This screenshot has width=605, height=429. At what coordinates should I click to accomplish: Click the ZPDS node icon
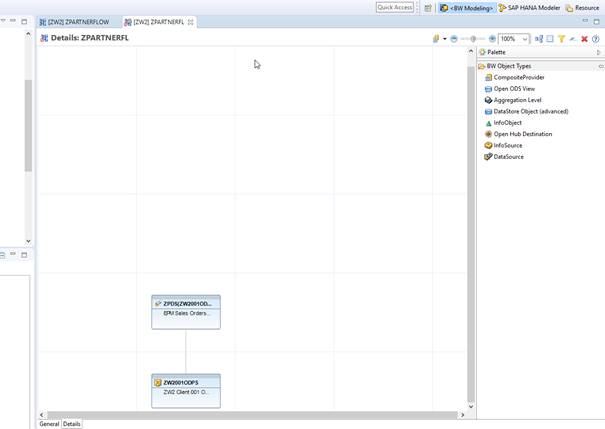[x=157, y=304]
